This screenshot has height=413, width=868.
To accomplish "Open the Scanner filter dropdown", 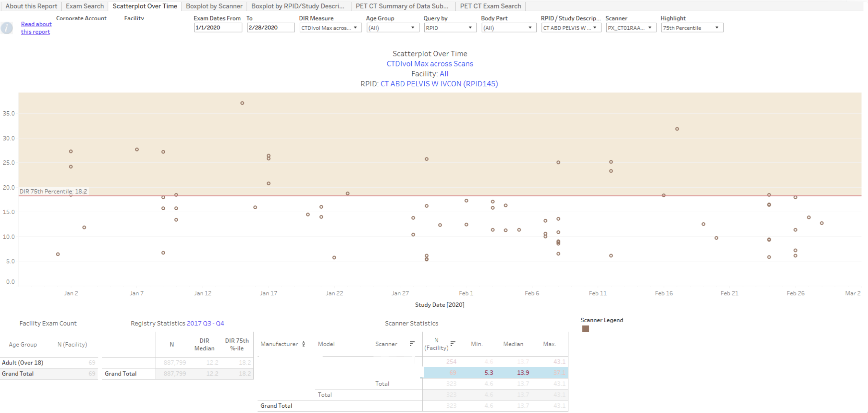I will tap(631, 28).
